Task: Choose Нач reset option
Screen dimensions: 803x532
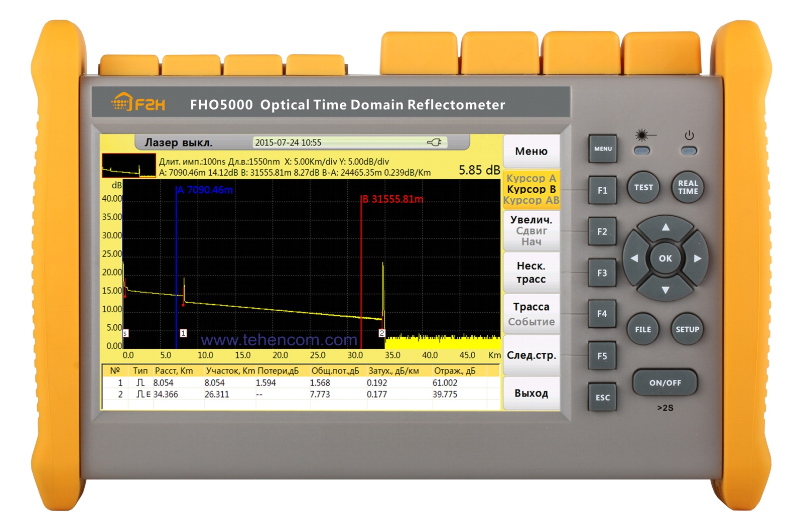Action: pyautogui.click(x=531, y=242)
